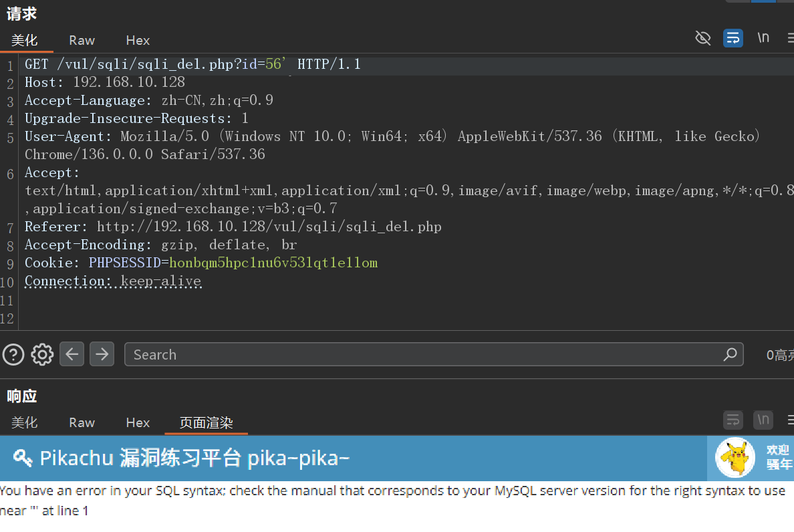Click the Pikachu 漏洞练习平台 header title
This screenshot has height=532, width=794.
coord(194,458)
